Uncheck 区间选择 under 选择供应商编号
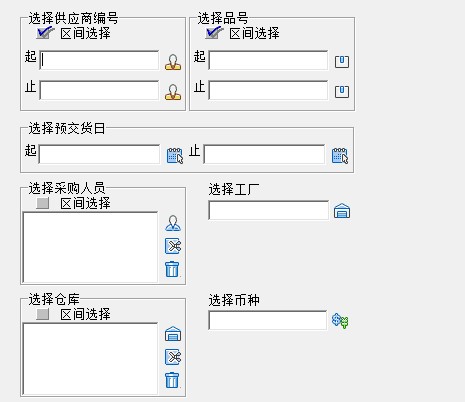 pyautogui.click(x=45, y=33)
